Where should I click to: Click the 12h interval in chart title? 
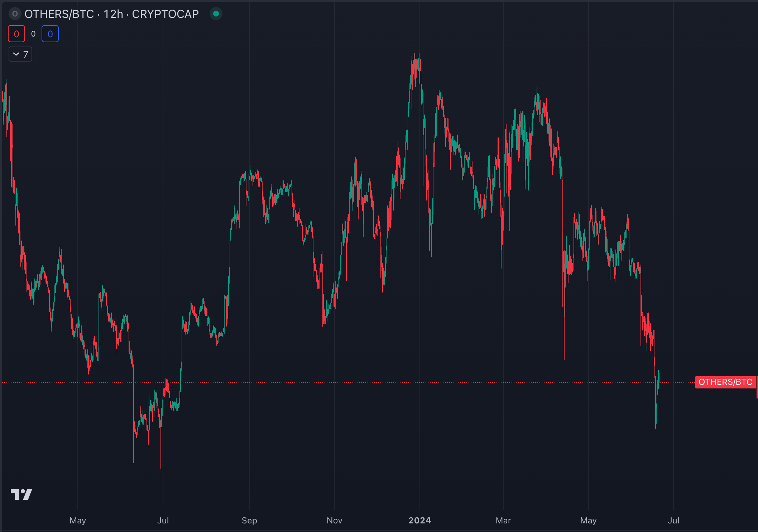113,14
